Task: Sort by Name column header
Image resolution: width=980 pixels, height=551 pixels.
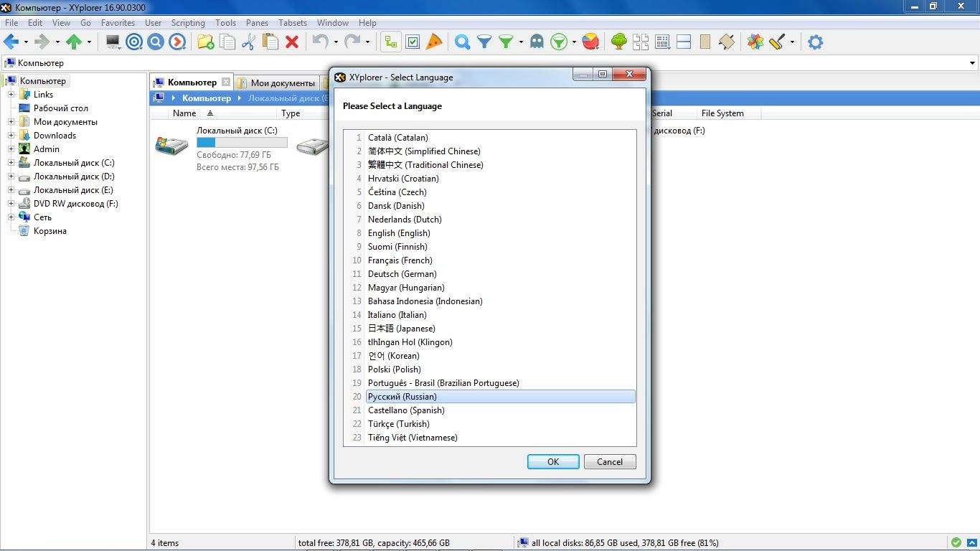Action: (184, 113)
